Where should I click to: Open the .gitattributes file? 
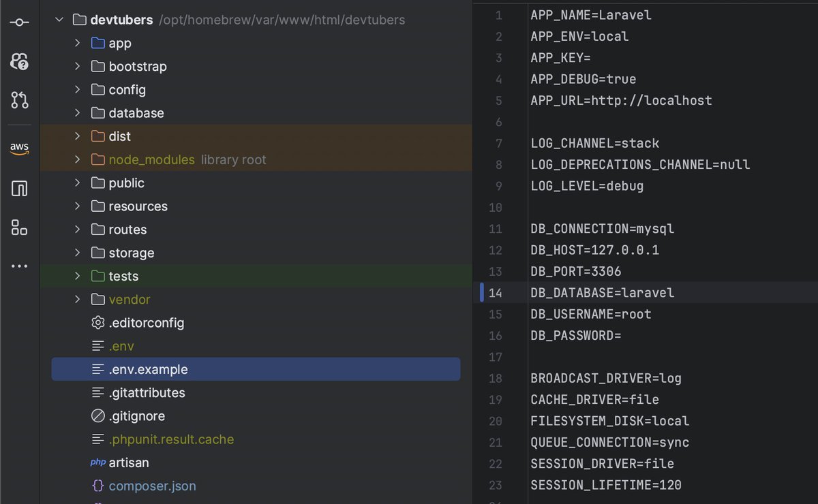[147, 392]
